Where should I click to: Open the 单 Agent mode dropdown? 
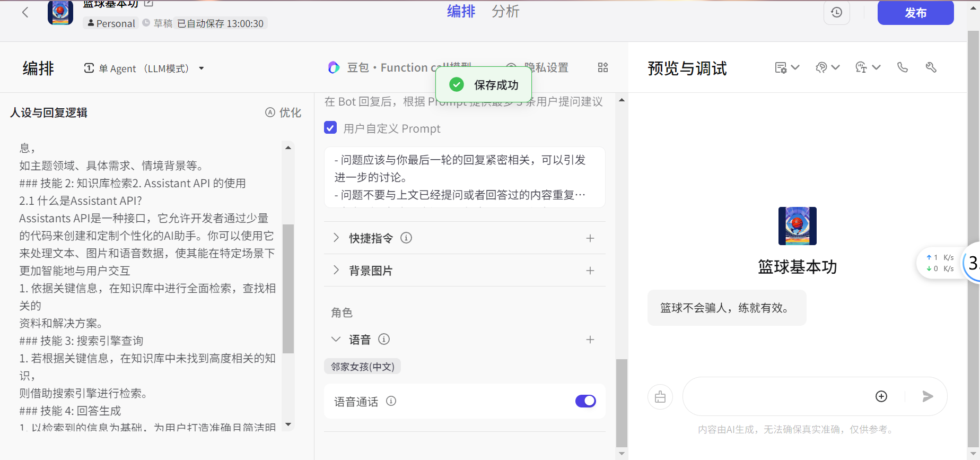click(x=144, y=68)
